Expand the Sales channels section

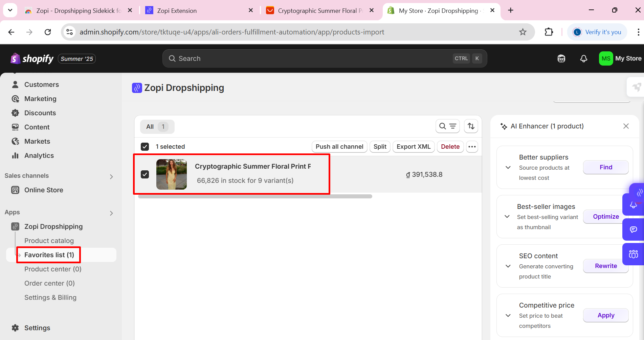click(x=111, y=176)
